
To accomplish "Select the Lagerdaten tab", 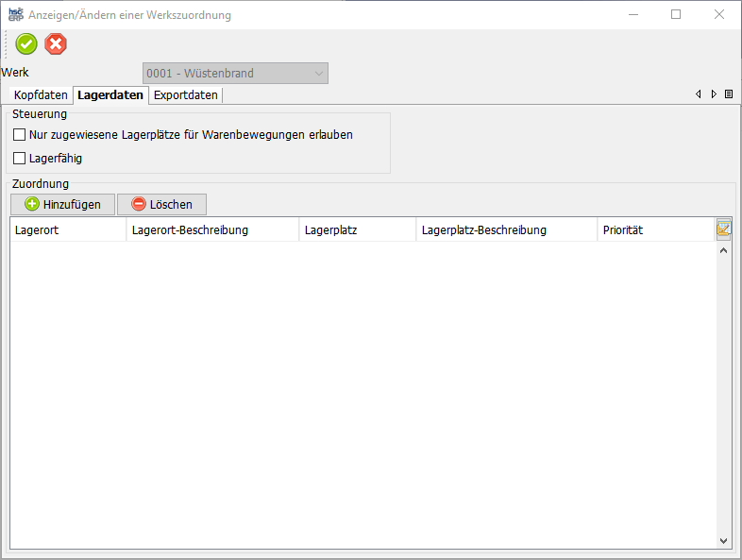I will (x=110, y=95).
